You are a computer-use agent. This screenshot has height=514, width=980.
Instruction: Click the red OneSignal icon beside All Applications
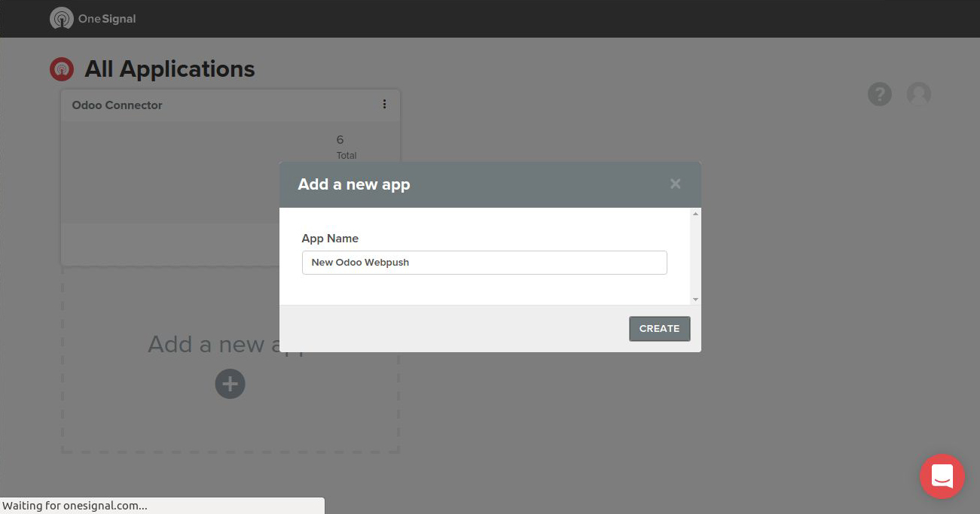pyautogui.click(x=62, y=70)
